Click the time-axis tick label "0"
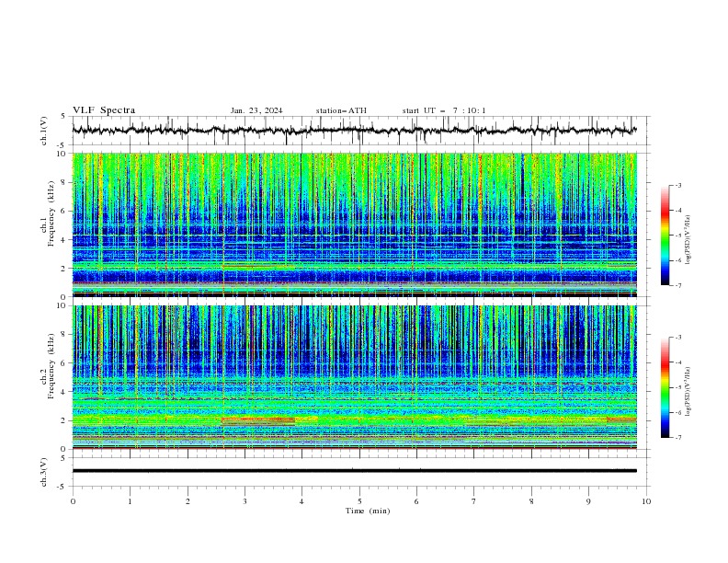728x563 pixels. (x=73, y=501)
